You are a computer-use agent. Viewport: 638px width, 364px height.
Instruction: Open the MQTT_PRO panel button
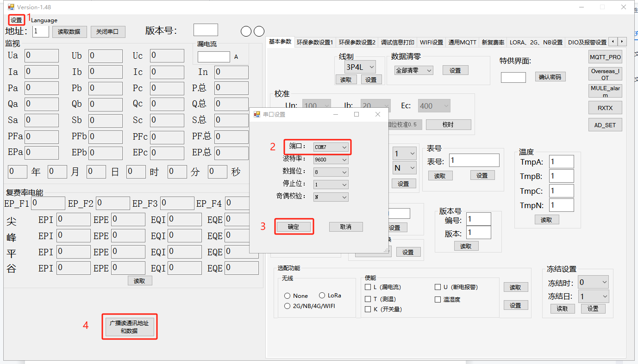605,57
